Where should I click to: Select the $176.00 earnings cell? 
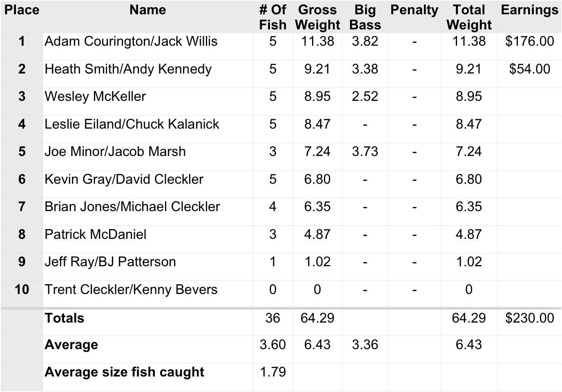tap(529, 42)
